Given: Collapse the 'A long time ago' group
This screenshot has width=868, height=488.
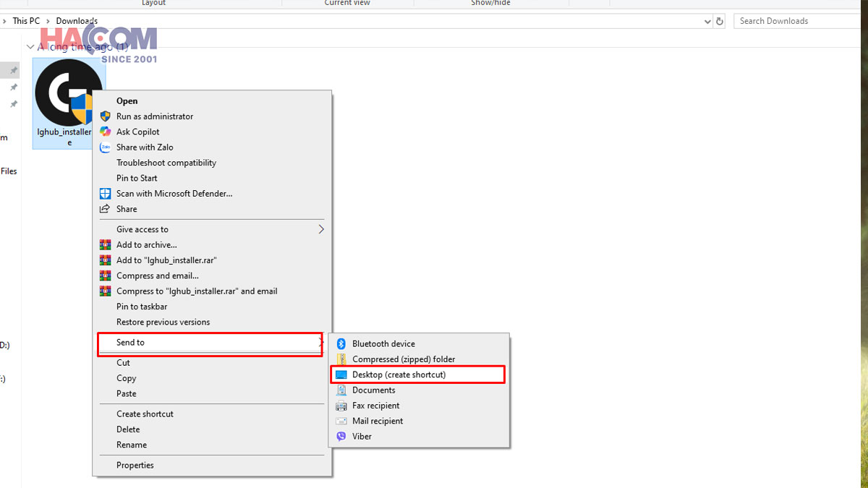Looking at the screenshot, I should [x=30, y=46].
